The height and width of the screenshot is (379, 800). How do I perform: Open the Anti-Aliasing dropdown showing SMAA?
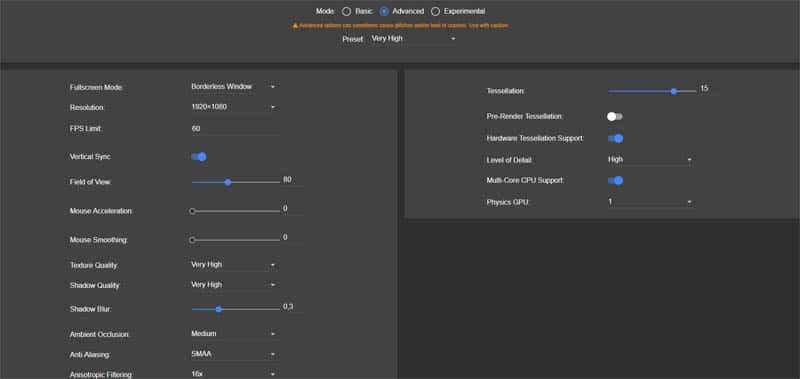234,354
